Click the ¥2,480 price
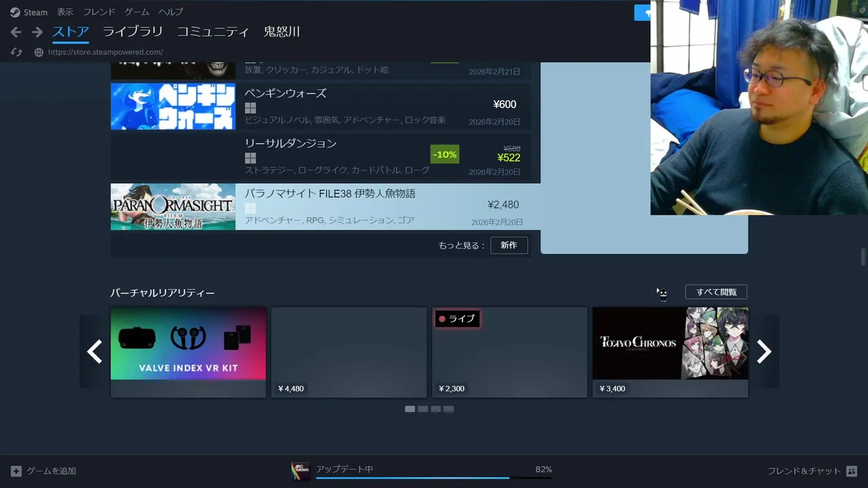This screenshot has width=868, height=488. (503, 205)
